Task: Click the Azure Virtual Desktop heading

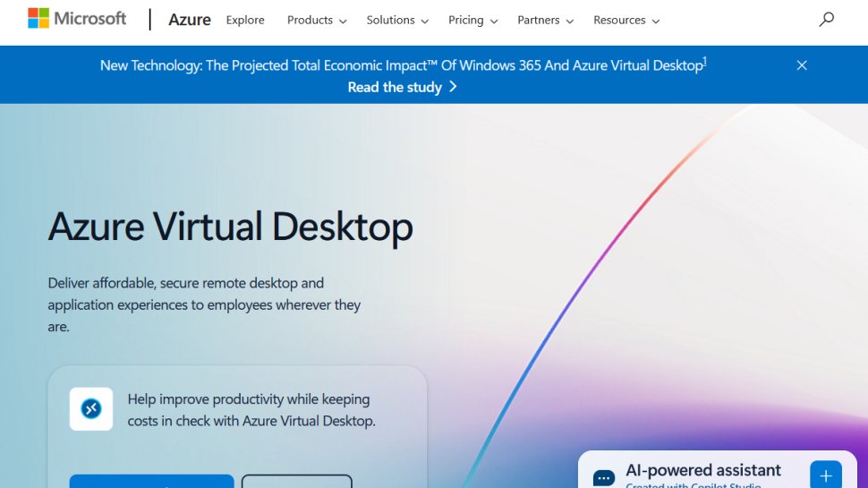Action: (230, 227)
